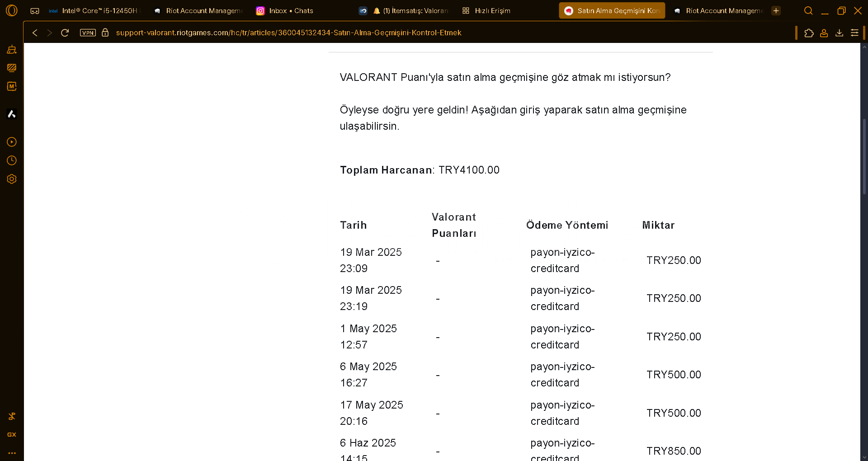Open GX Cleaner in the sidebar
Screen dimensions: 868x461
[12, 49]
